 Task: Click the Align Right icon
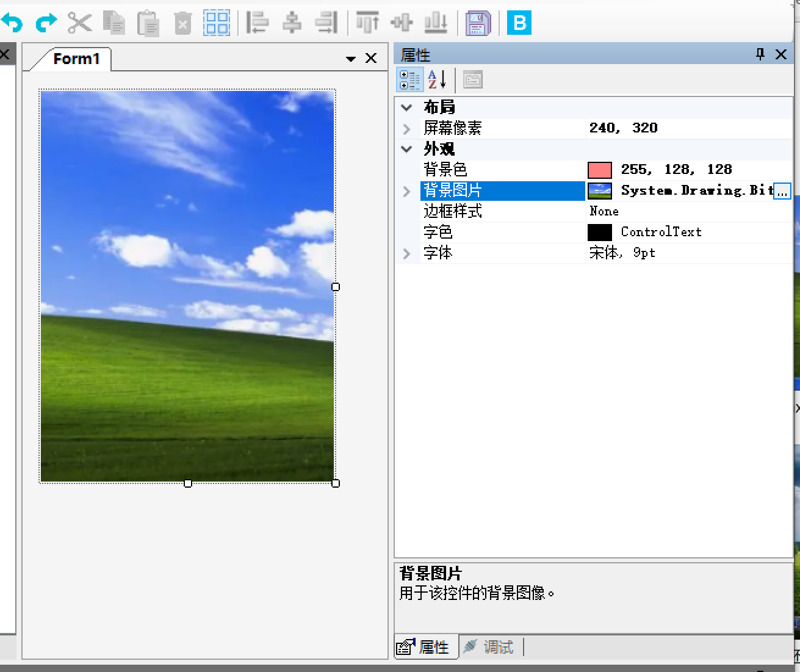pos(326,23)
